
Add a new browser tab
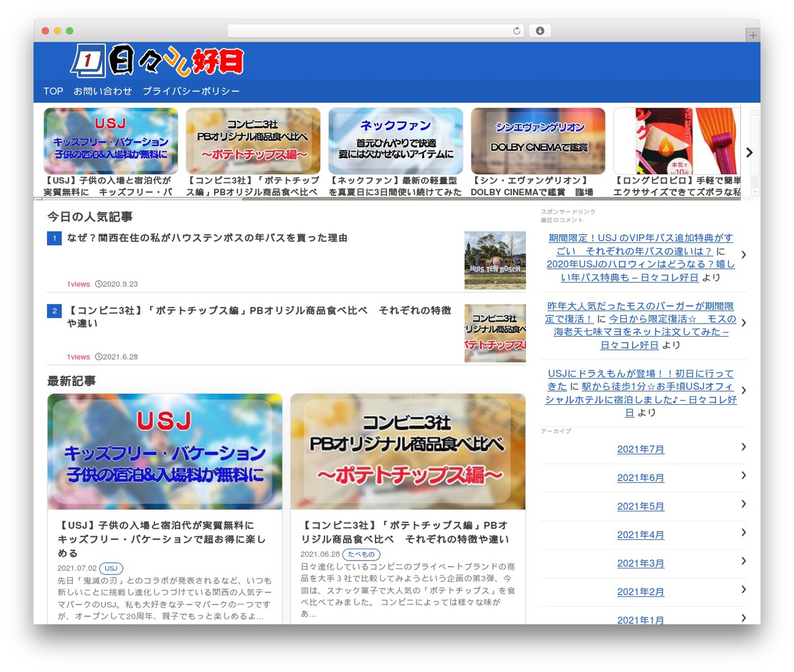(752, 35)
